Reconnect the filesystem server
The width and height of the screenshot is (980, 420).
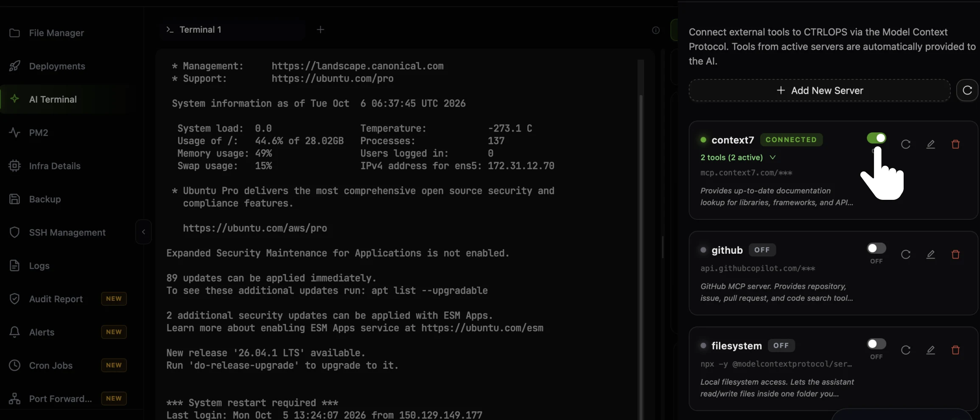point(906,350)
